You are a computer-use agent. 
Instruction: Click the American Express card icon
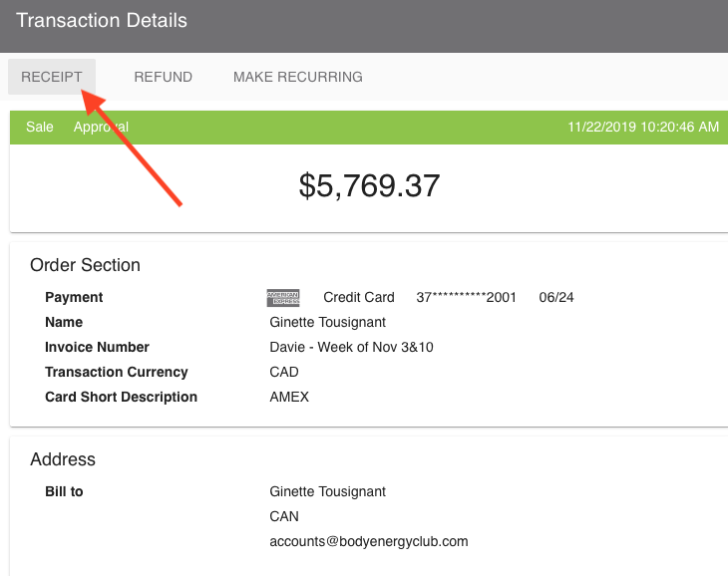point(283,298)
